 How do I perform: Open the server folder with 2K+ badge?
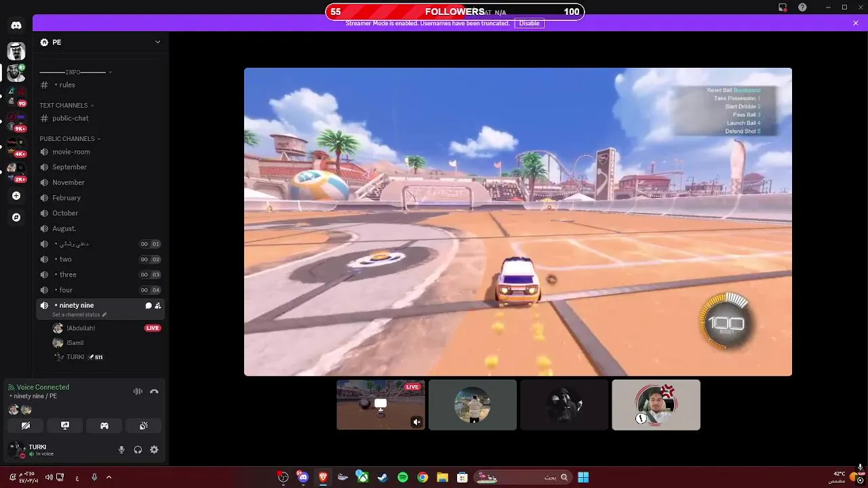pyautogui.click(x=16, y=172)
